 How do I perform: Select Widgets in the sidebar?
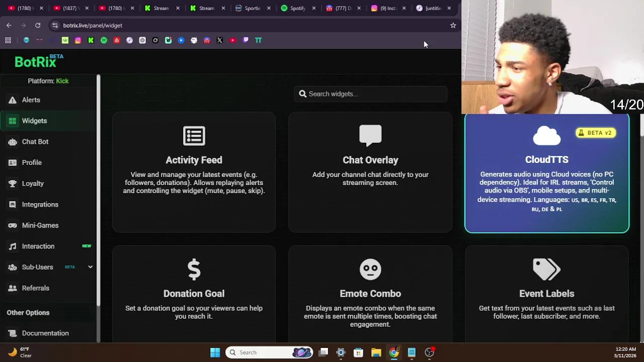(49, 121)
